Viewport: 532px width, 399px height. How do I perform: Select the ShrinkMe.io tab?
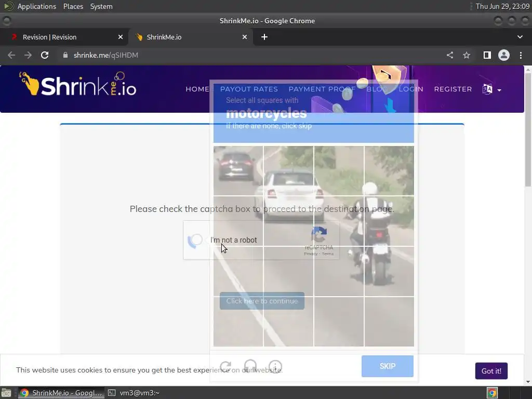click(191, 37)
